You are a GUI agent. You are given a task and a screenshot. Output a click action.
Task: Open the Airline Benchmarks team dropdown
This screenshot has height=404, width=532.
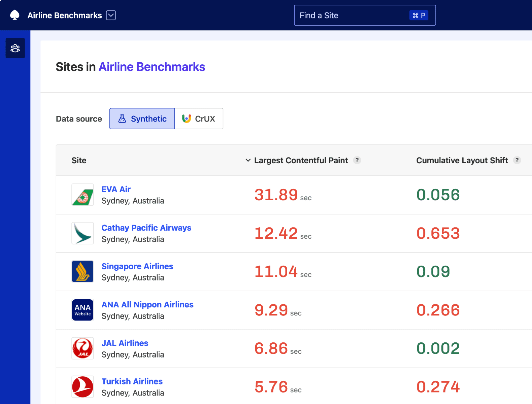pyautogui.click(x=111, y=15)
